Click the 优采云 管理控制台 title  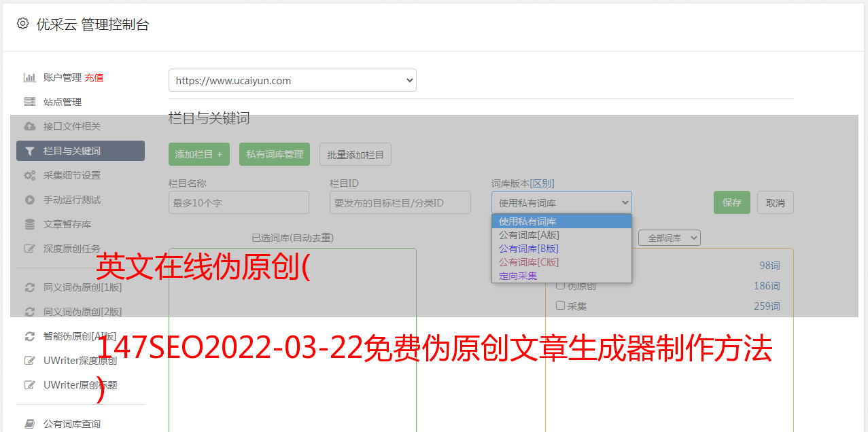tap(92, 24)
